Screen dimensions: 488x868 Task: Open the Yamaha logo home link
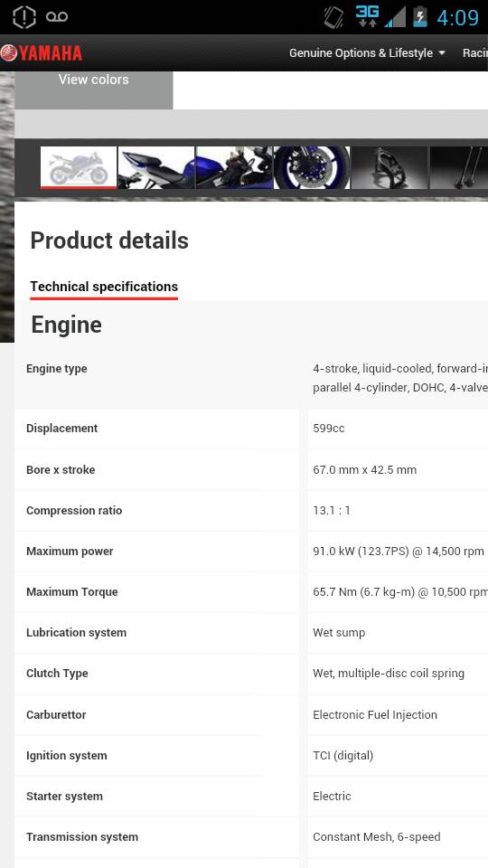41,53
